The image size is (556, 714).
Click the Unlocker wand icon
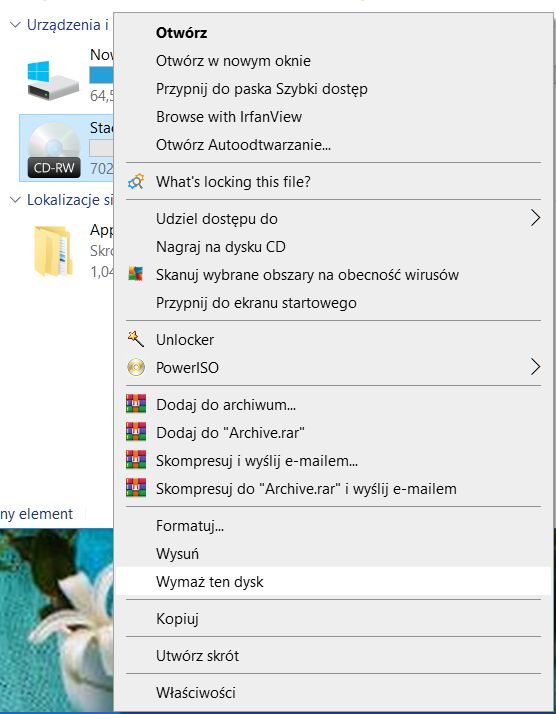136,339
